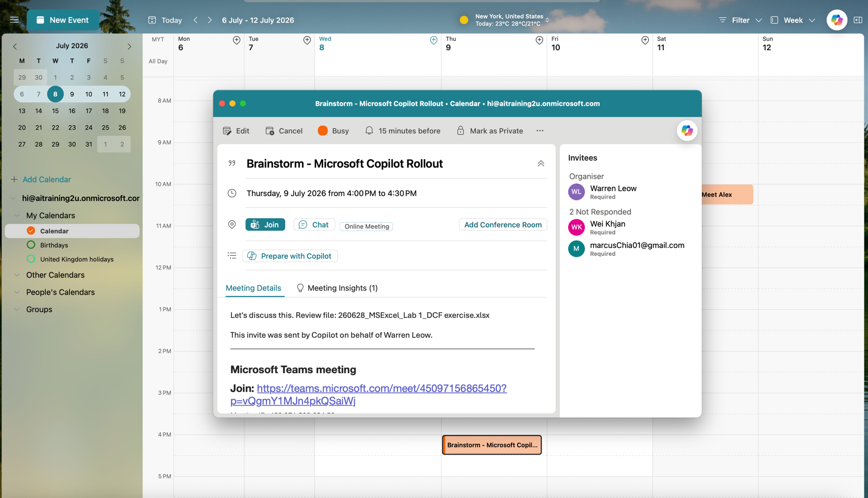This screenshot has height=498, width=868.
Task: Cancel the meeting
Action: [x=284, y=131]
